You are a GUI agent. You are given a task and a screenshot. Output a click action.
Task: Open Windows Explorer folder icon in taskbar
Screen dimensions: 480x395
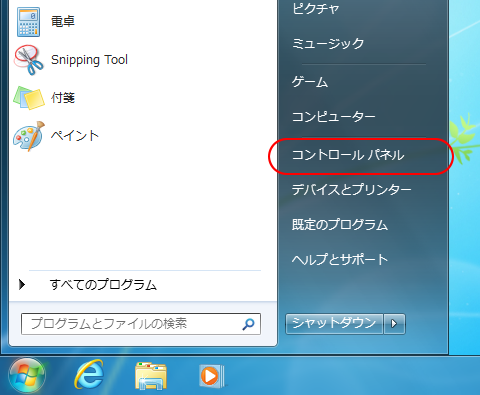pos(151,376)
